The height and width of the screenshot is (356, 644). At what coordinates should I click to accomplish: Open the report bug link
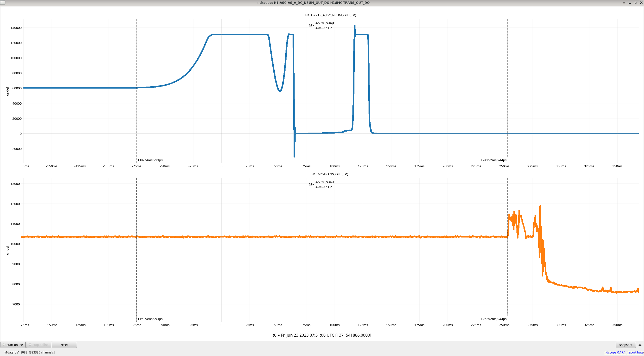pos(635,352)
